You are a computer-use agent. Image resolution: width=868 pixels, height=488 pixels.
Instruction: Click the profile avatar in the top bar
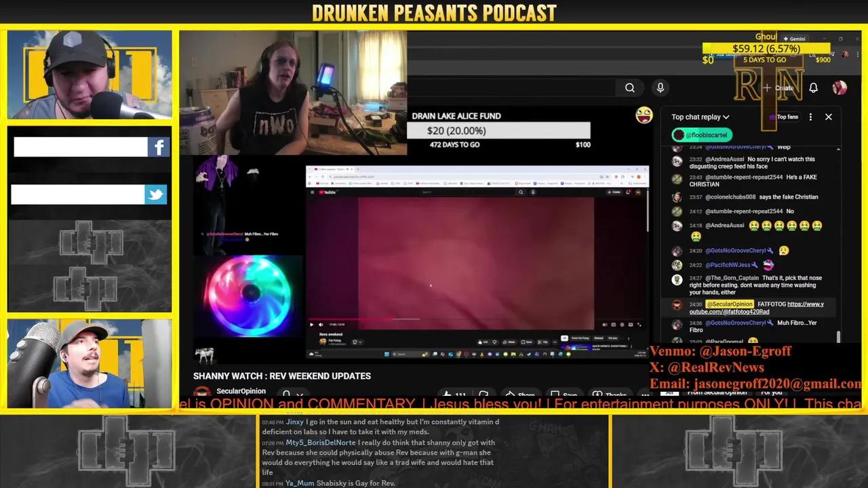coord(840,87)
